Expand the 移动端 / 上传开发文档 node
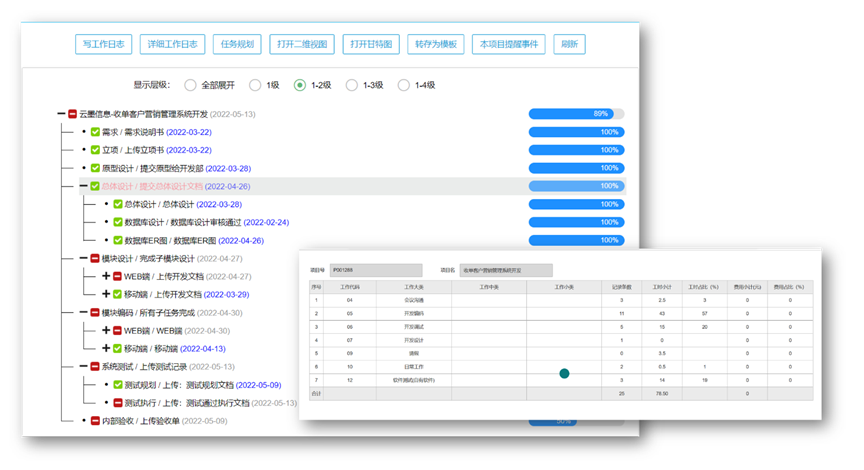The width and height of the screenshot is (864, 470). pos(106,294)
